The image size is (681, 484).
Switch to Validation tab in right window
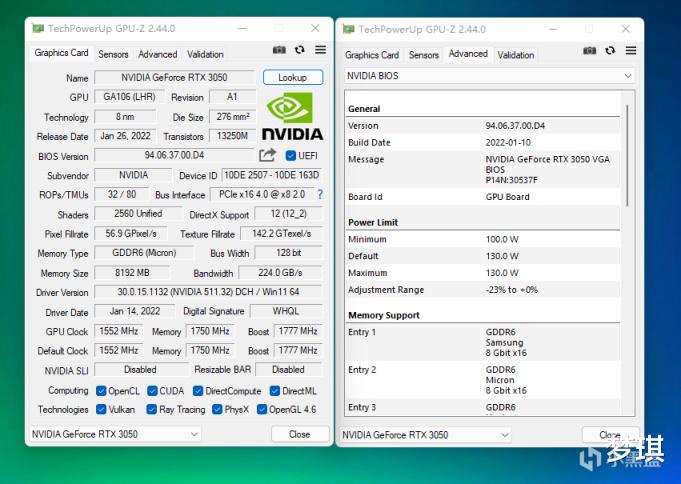[516, 55]
